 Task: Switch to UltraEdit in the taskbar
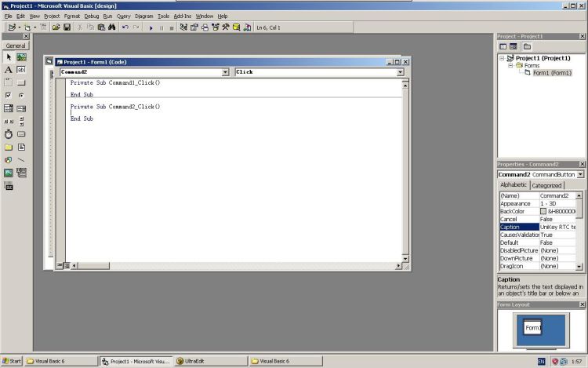pyautogui.click(x=211, y=361)
